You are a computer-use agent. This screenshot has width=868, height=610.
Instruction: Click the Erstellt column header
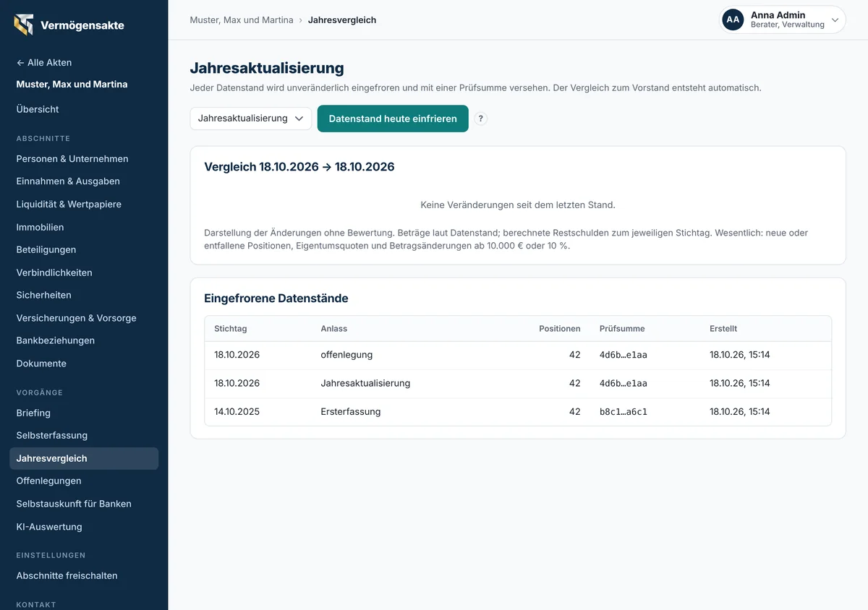723,328
